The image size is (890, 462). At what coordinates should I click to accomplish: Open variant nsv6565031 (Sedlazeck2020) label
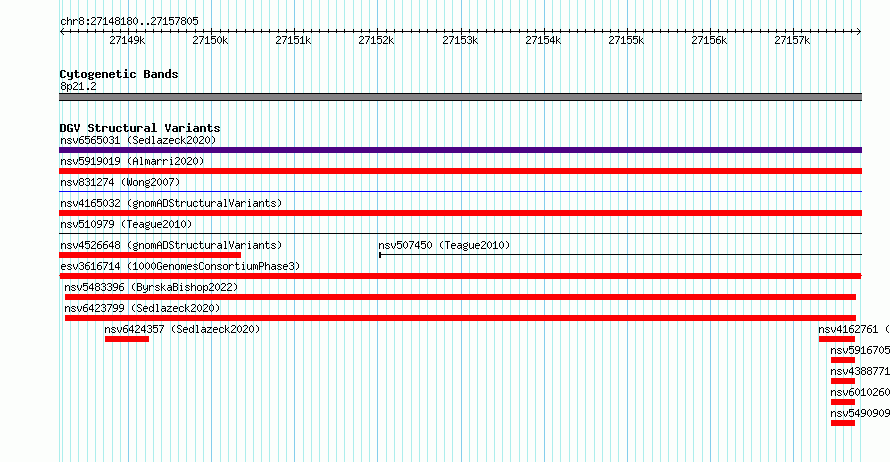pos(138,140)
